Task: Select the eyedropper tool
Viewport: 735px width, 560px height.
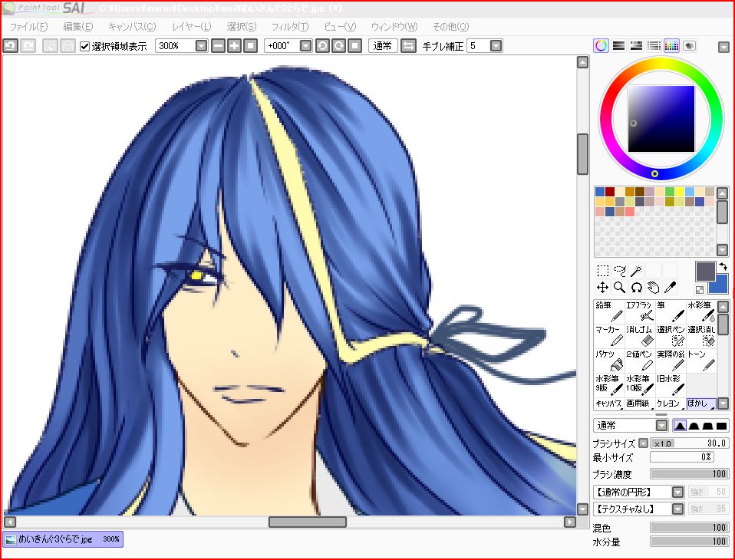Action: point(671,287)
